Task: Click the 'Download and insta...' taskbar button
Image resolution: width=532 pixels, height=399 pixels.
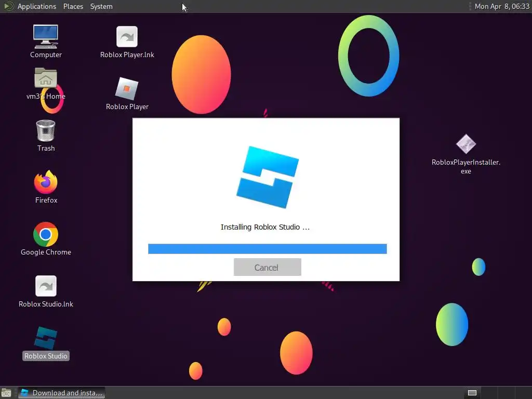Action: point(61,393)
